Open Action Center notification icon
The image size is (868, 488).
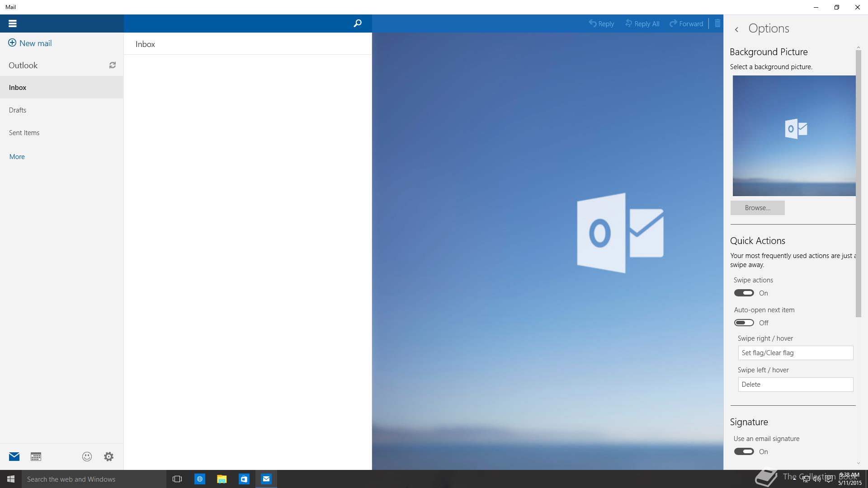[829, 479]
